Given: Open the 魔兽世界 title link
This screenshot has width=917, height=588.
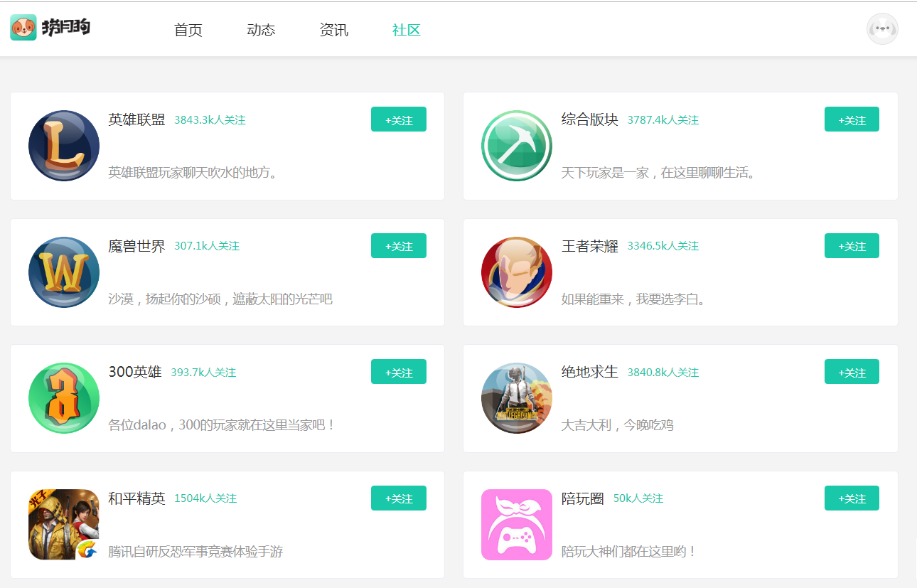Looking at the screenshot, I should [136, 246].
